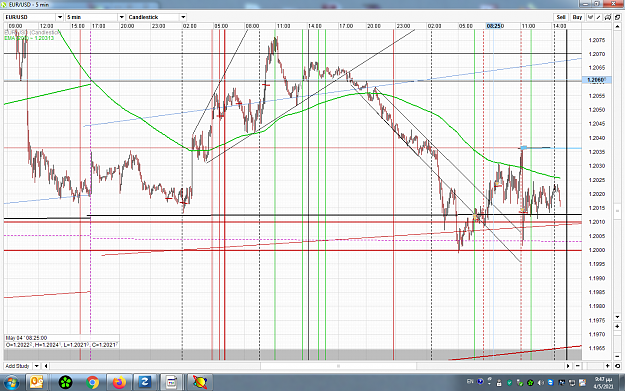Click the vertical zoom minus button

click(617, 356)
